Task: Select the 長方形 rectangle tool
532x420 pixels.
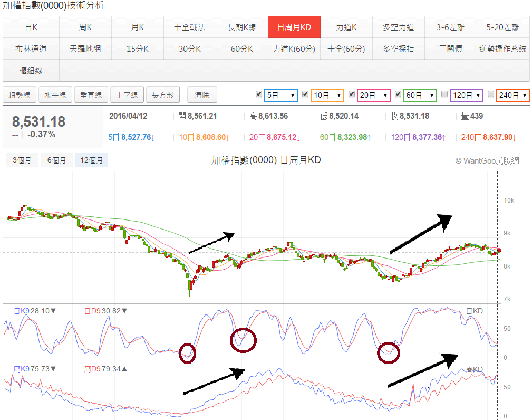Action: coord(163,95)
